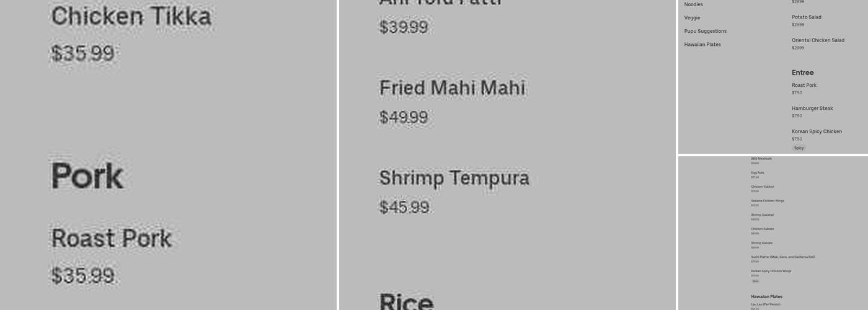Open the Pupu Suggestions category
This screenshot has width=868, height=310.
click(x=705, y=31)
